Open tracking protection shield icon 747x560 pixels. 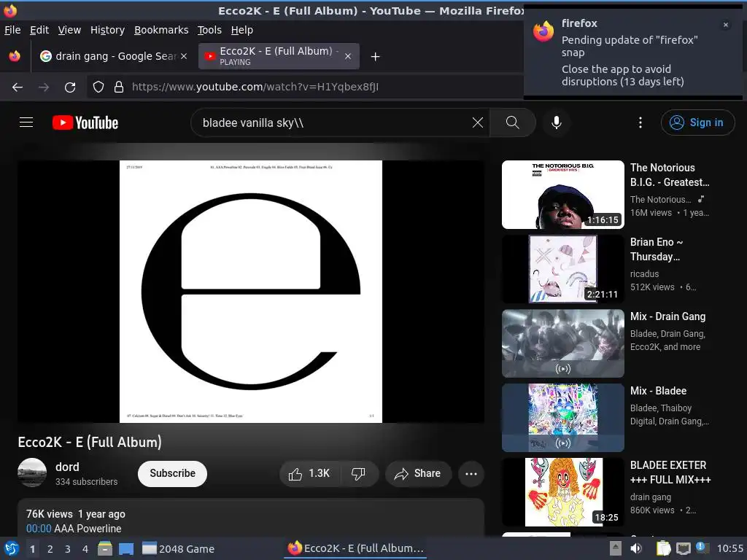click(x=98, y=87)
